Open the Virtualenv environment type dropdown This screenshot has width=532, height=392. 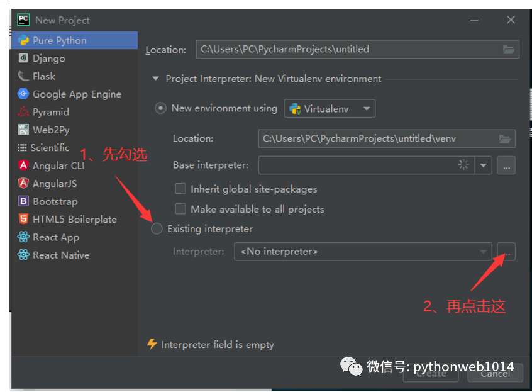point(330,109)
